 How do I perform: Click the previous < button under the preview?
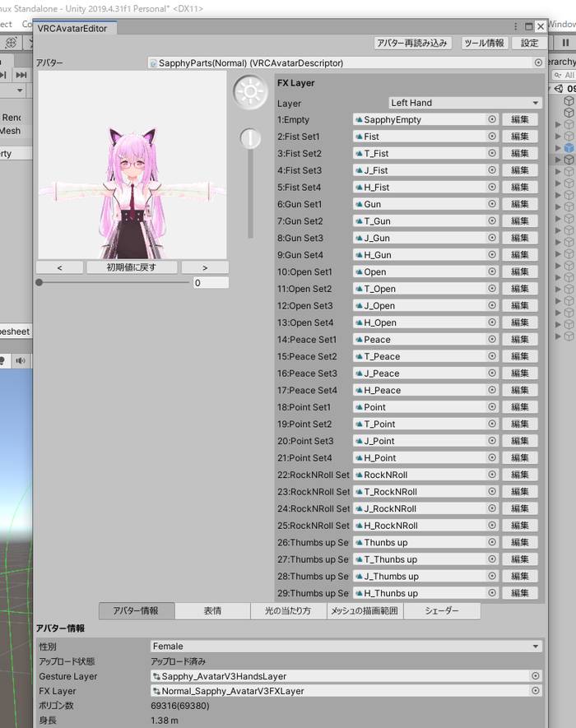point(59,267)
